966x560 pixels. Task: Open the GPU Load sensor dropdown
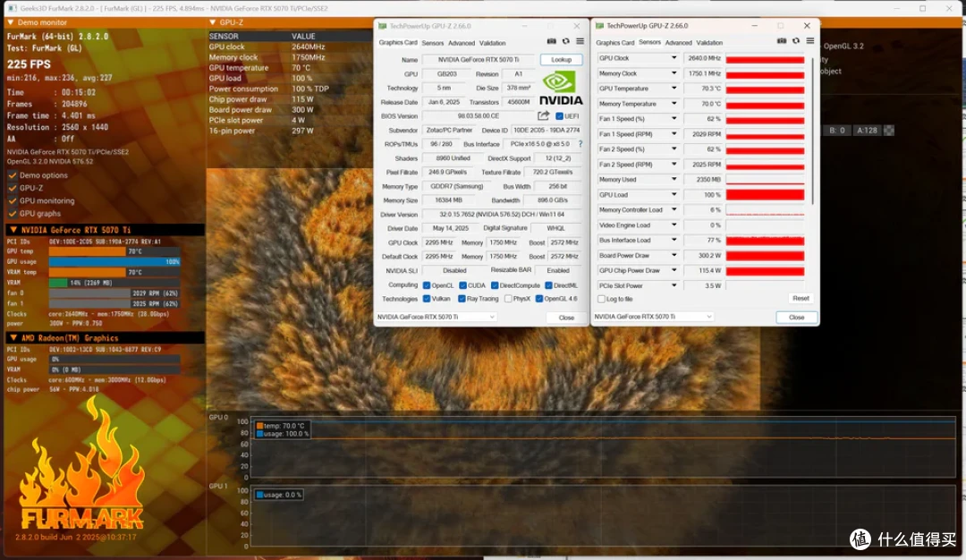(x=674, y=195)
